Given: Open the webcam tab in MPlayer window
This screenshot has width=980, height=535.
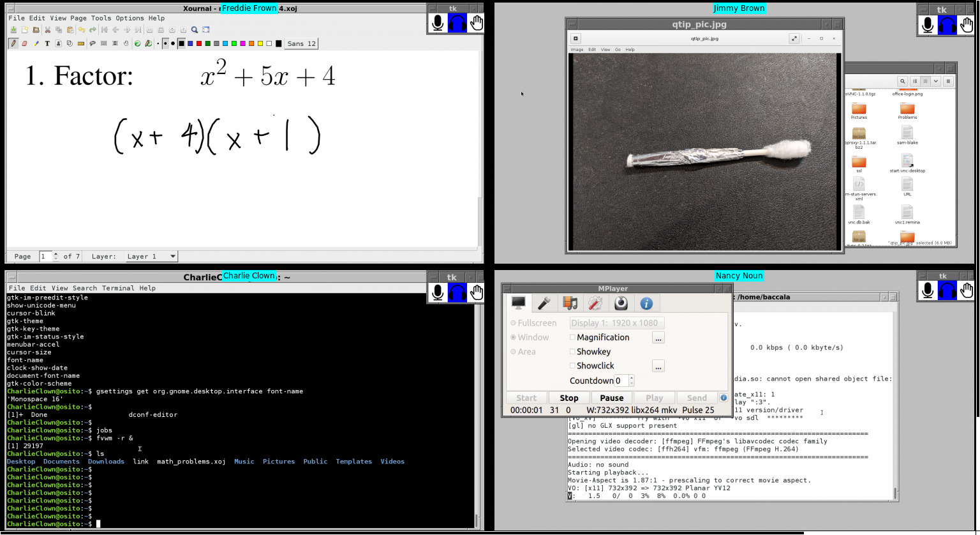Looking at the screenshot, I should tap(621, 303).
